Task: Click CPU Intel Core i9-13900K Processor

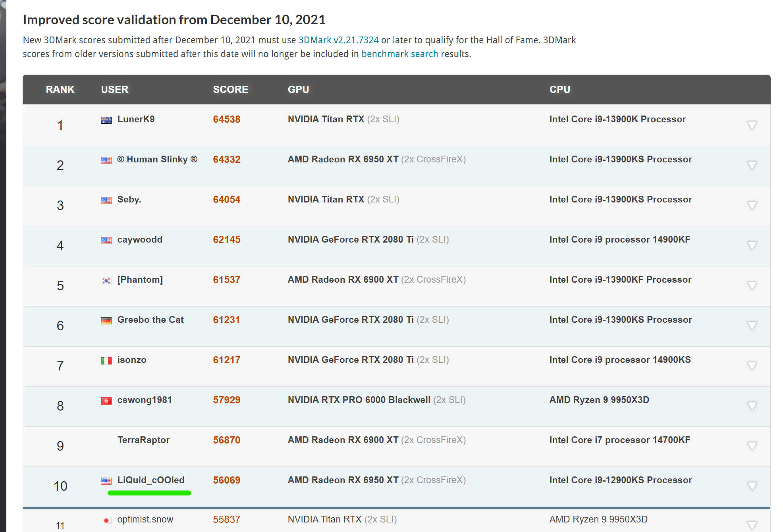Action: [617, 119]
